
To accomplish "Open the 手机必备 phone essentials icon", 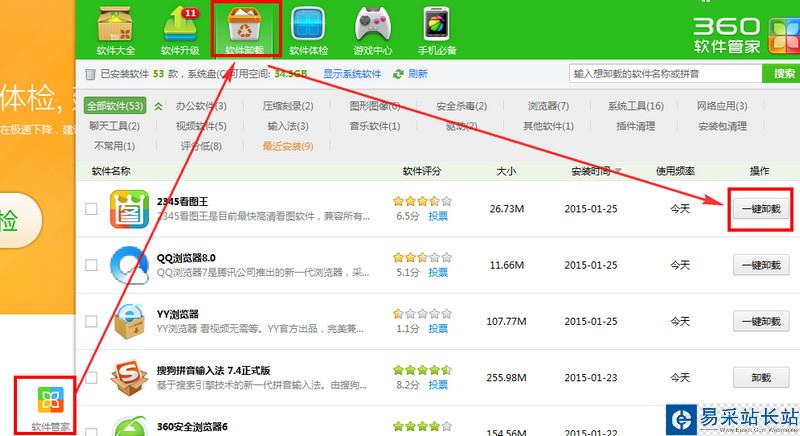I will (x=437, y=23).
